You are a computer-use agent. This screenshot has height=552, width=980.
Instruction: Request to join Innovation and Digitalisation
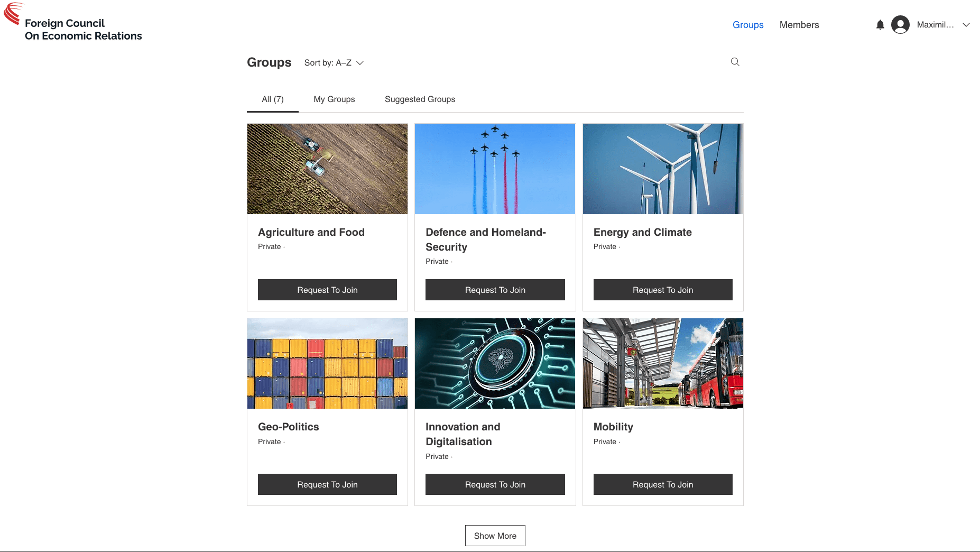pyautogui.click(x=495, y=484)
